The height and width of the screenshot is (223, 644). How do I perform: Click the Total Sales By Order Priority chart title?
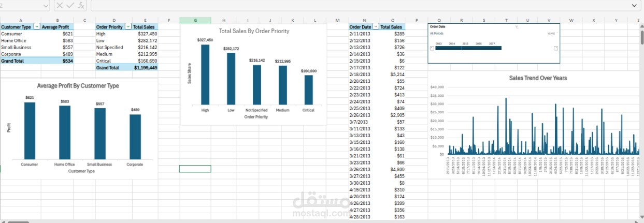click(254, 31)
